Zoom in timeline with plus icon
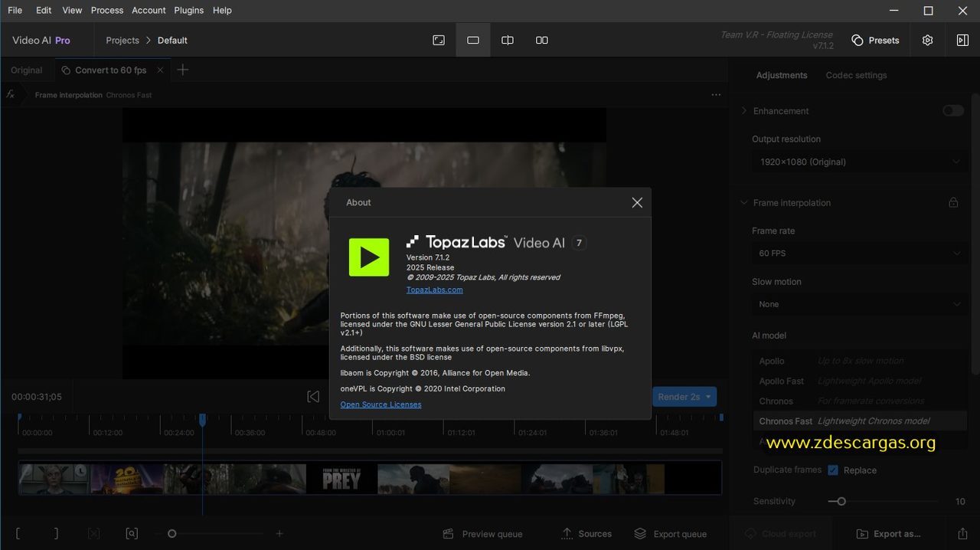Viewport: 980px width, 550px height. tap(279, 534)
